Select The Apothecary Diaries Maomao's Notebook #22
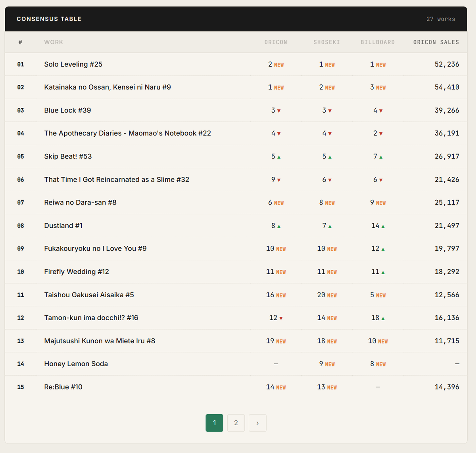Viewport: 476px width, 453px height. click(x=128, y=133)
